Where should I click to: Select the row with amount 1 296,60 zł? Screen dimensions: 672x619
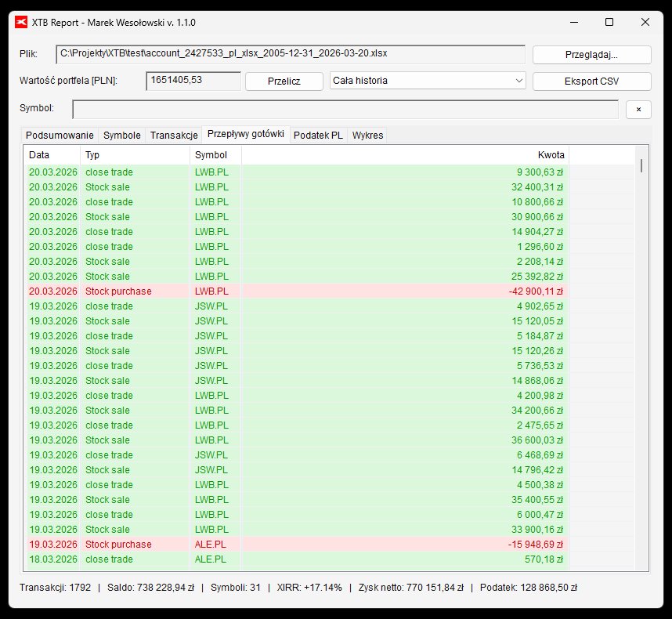296,247
